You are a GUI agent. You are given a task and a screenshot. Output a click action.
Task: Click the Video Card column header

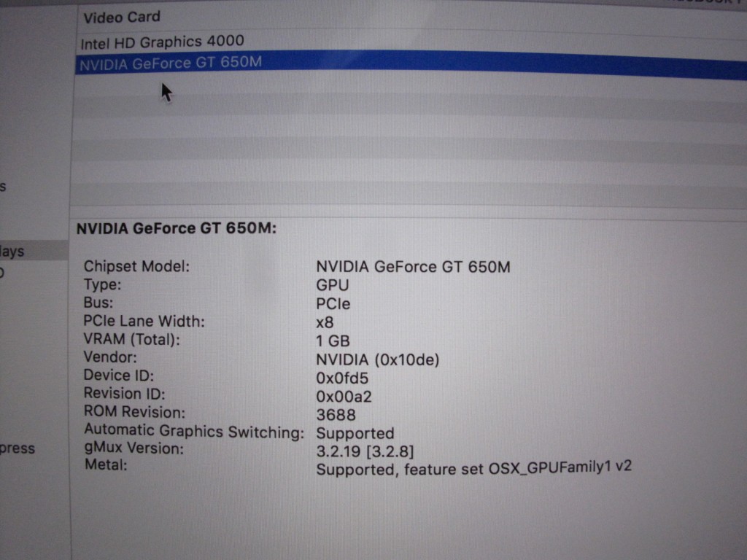tap(122, 17)
